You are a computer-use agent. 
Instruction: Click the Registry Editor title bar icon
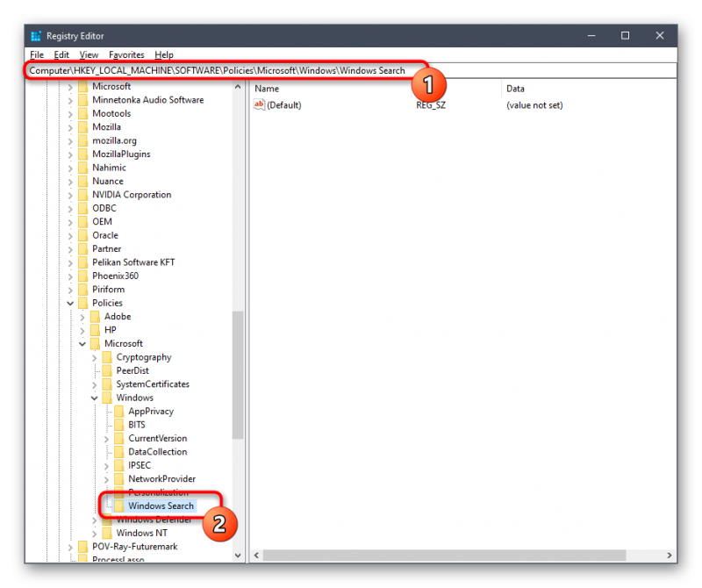point(36,36)
